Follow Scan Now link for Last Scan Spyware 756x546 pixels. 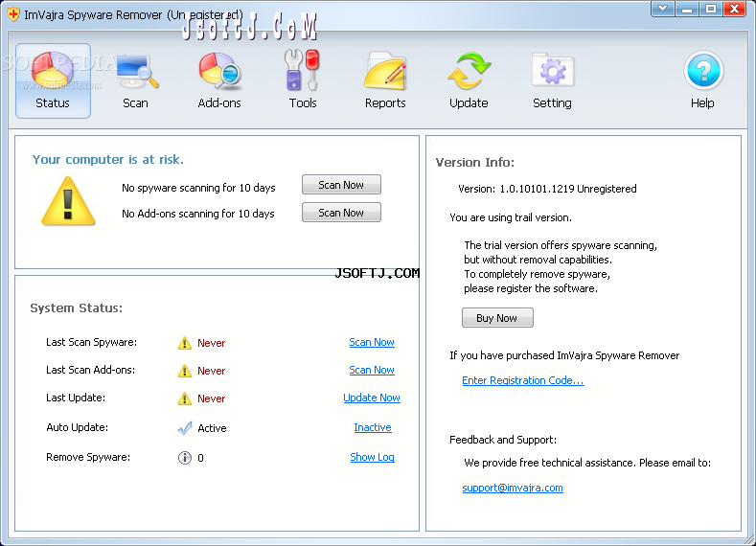pyautogui.click(x=372, y=342)
